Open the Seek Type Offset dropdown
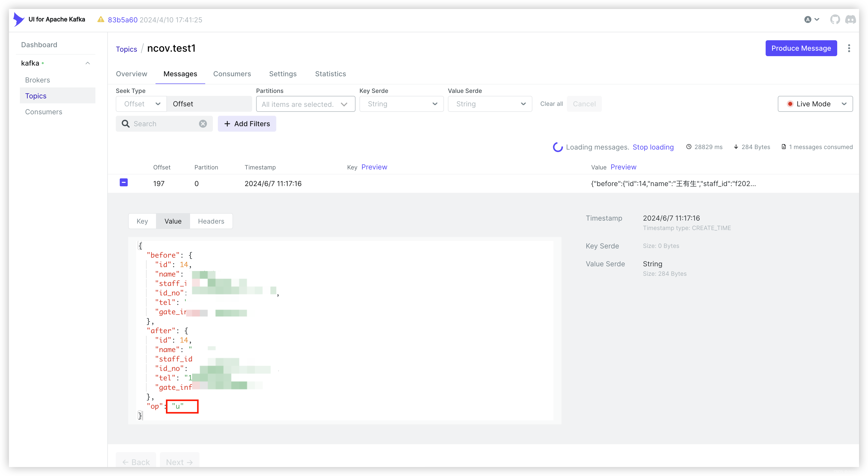 [x=142, y=104]
